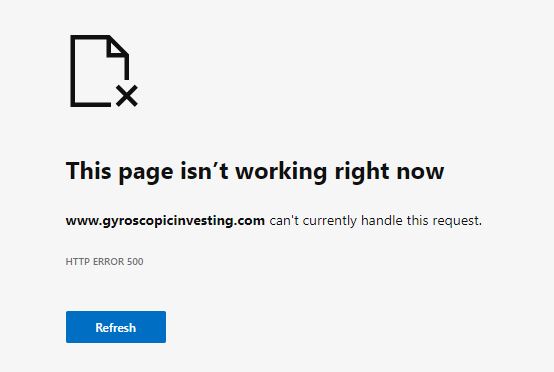The width and height of the screenshot is (554, 372).
Task: Click "can't currently handle this request" message
Action: tap(376, 220)
